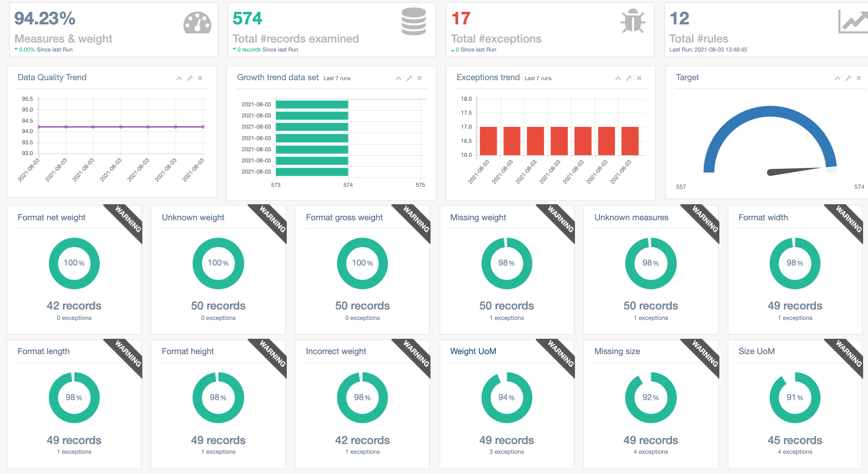
Task: Click the bug icon in Total exceptions tile
Action: coord(633,21)
